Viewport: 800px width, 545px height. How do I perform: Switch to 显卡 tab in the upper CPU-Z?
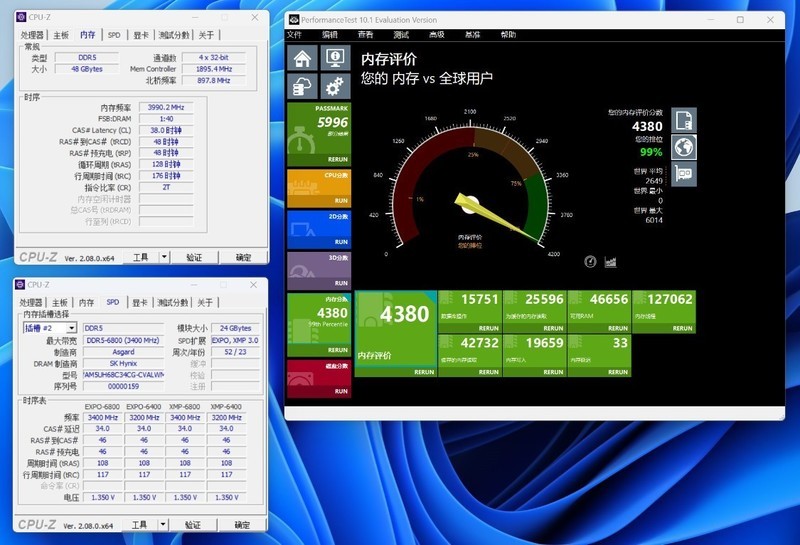tap(141, 35)
